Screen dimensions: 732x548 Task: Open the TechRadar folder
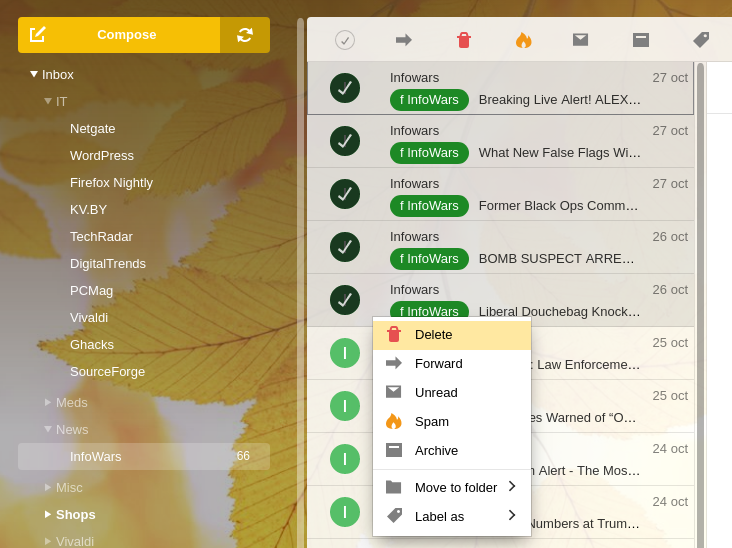point(101,237)
